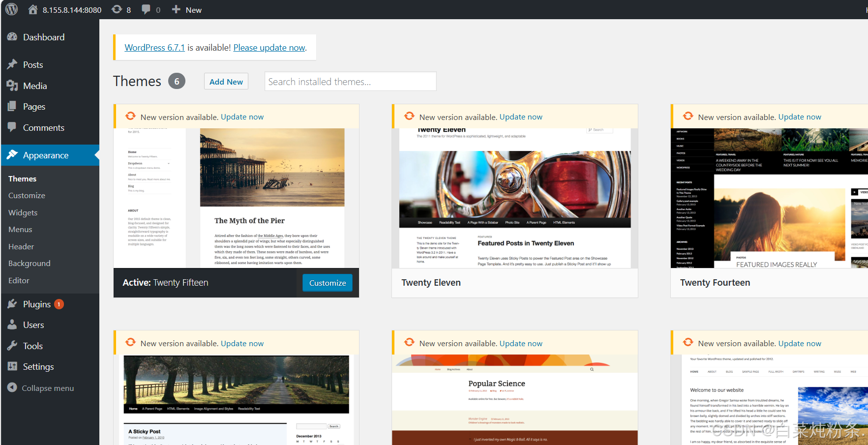Image resolution: width=868 pixels, height=445 pixels.
Task: Click the themes count badge showing 6
Action: coord(177,81)
